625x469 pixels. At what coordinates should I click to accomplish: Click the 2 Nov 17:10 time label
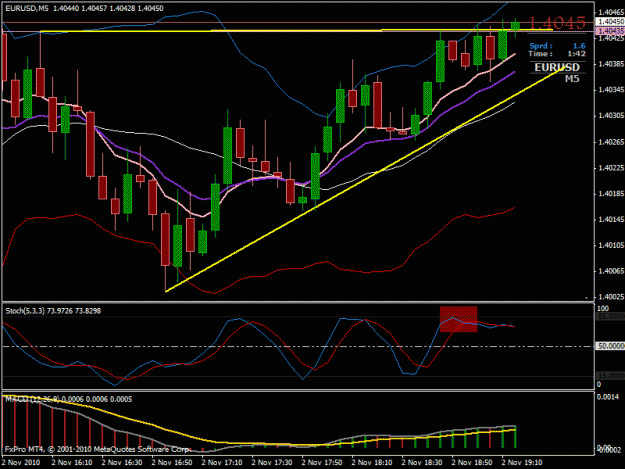click(x=222, y=463)
